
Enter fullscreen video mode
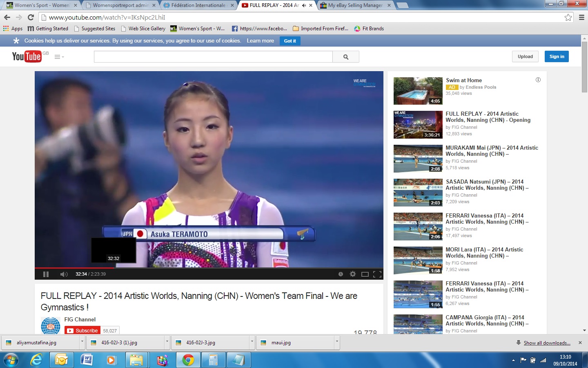pyautogui.click(x=377, y=274)
